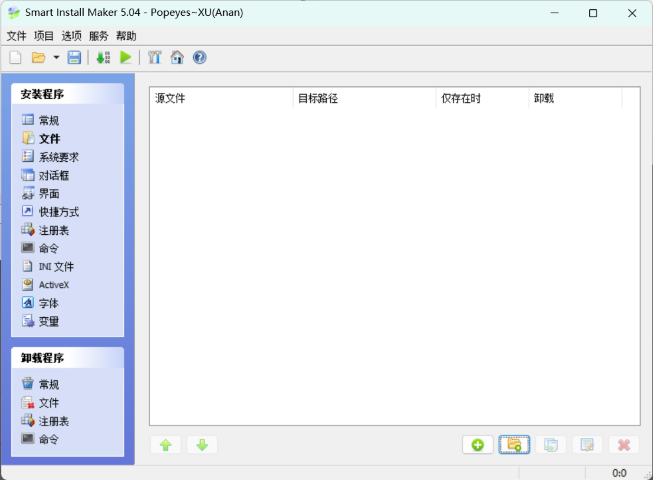Click the add folder button below the list
This screenshot has height=480, width=653.
click(x=514, y=445)
